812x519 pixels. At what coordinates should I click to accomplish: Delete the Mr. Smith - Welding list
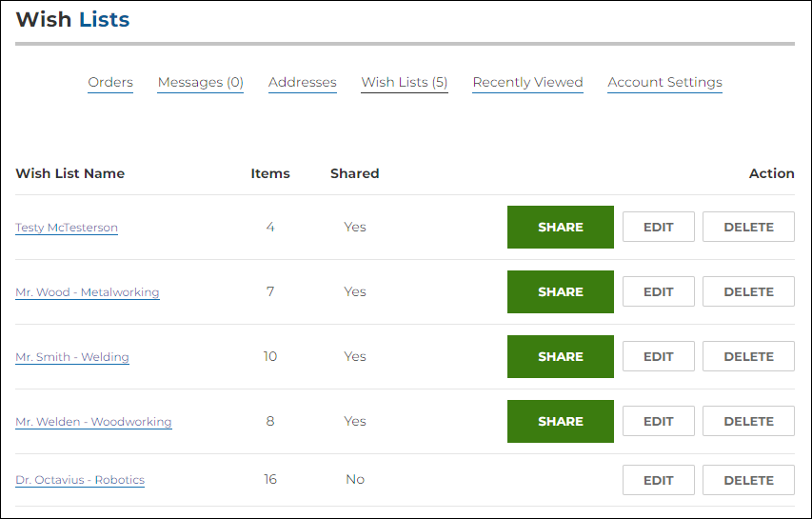pos(748,357)
